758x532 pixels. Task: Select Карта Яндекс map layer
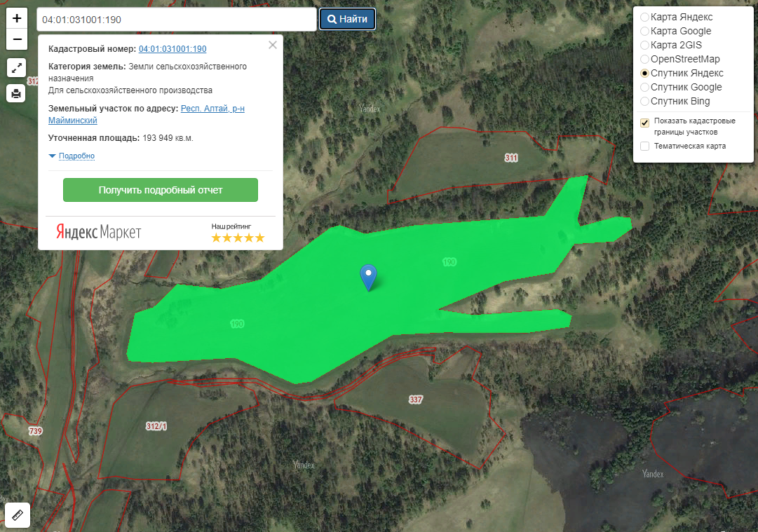(x=645, y=17)
